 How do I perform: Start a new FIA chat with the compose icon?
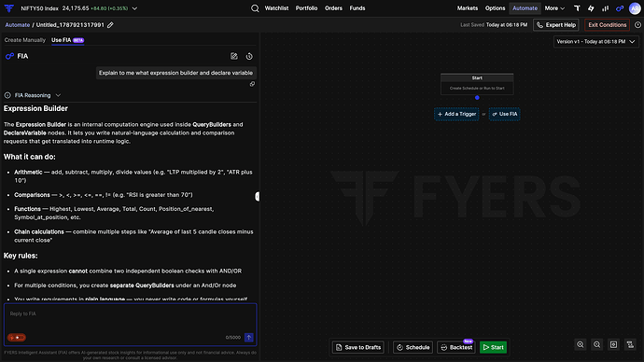(x=234, y=56)
